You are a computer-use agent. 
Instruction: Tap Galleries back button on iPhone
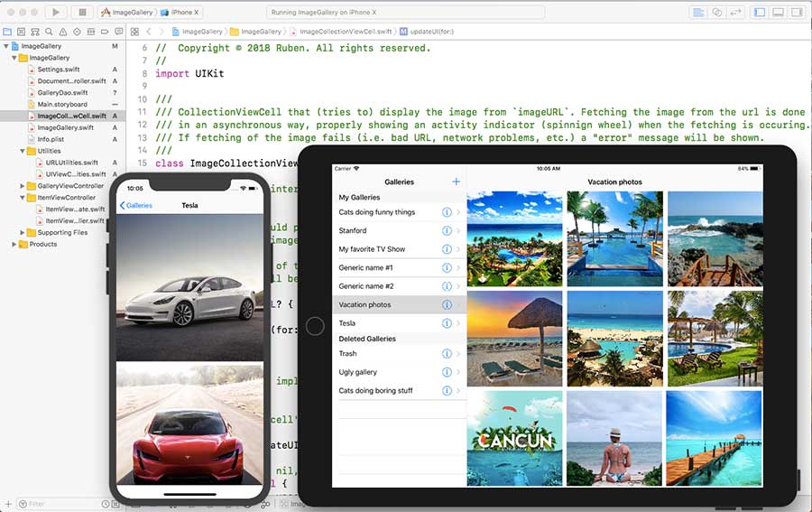135,205
